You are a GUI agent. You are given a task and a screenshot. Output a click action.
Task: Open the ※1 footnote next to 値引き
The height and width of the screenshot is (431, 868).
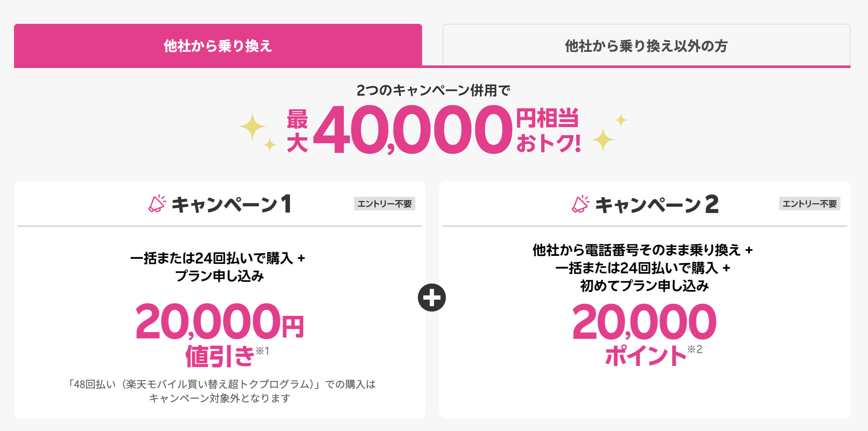pyautogui.click(x=262, y=351)
